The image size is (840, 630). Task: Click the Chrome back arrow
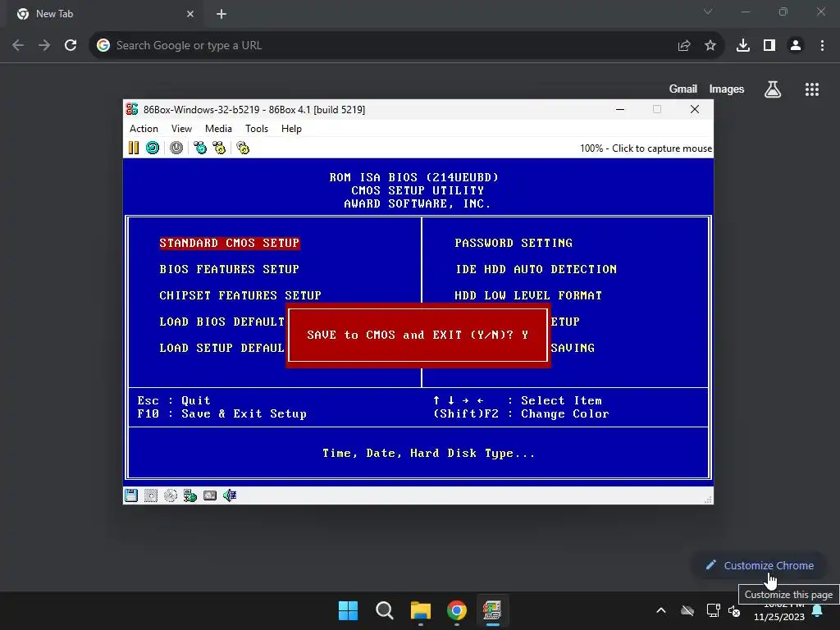[x=18, y=46]
